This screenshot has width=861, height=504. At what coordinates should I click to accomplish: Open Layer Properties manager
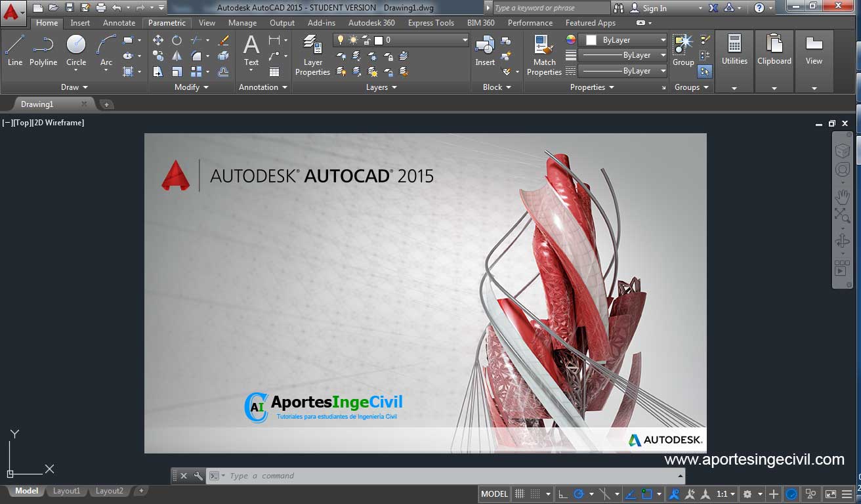click(312, 55)
